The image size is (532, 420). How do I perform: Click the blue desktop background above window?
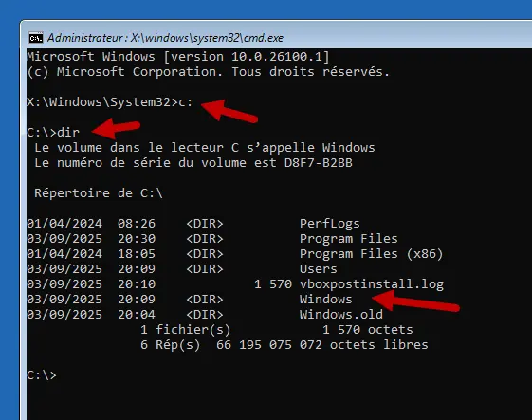[x=266, y=9]
